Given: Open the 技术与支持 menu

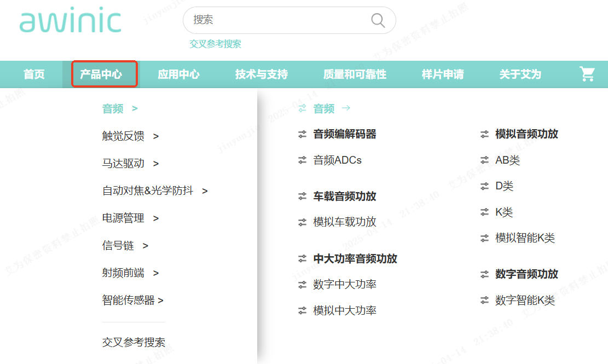Looking at the screenshot, I should coord(261,74).
